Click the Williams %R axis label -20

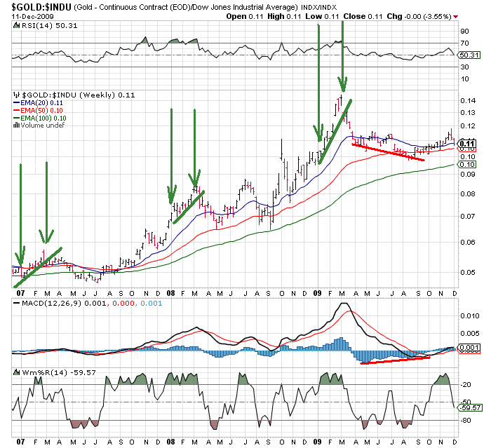tap(466, 385)
